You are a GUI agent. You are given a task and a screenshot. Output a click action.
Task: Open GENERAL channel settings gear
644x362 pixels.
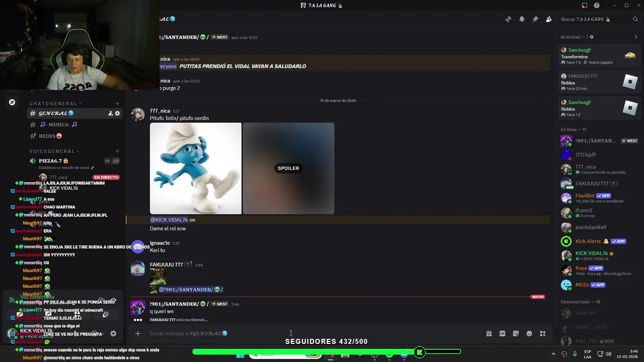click(117, 113)
